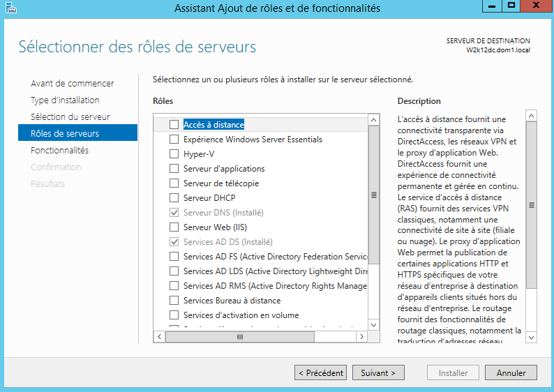Tick the Serveur DHCP checkbox
The height and width of the screenshot is (392, 554).
coord(174,198)
